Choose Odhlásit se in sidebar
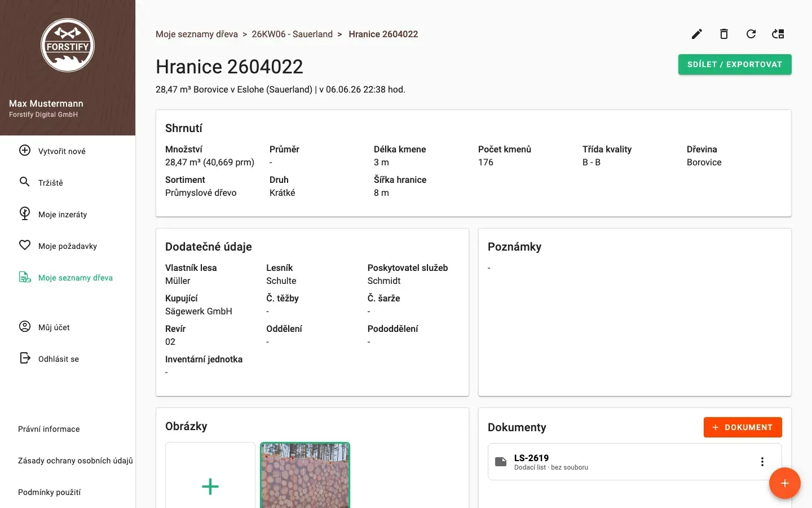The image size is (812, 508). pos(68,359)
